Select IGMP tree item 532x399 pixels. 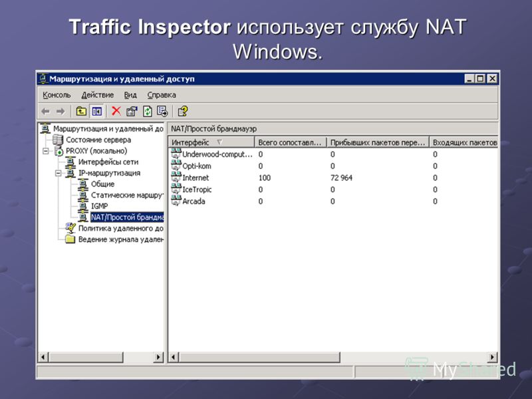[x=99, y=206]
